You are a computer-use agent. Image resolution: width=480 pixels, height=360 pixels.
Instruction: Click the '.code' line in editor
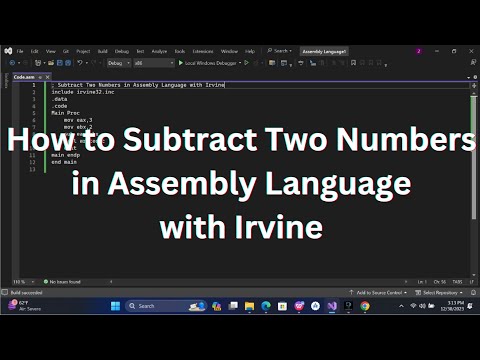coord(59,106)
